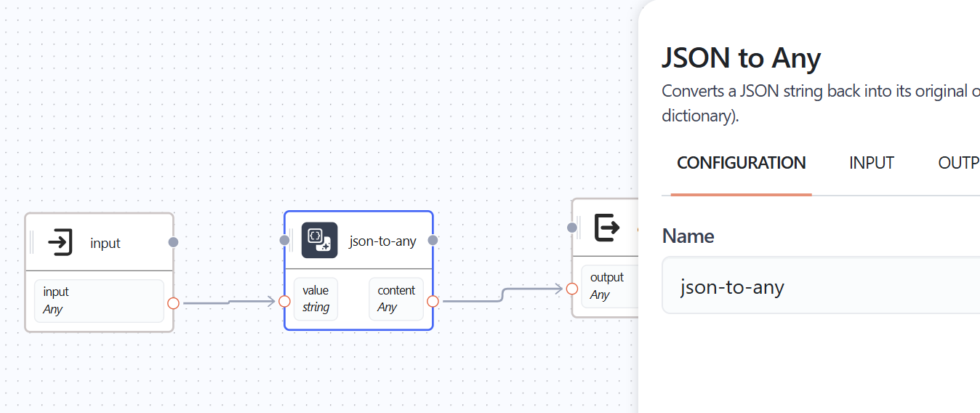The image size is (980, 413).
Task: Click the gray dot on the output node header
Action: point(572,228)
